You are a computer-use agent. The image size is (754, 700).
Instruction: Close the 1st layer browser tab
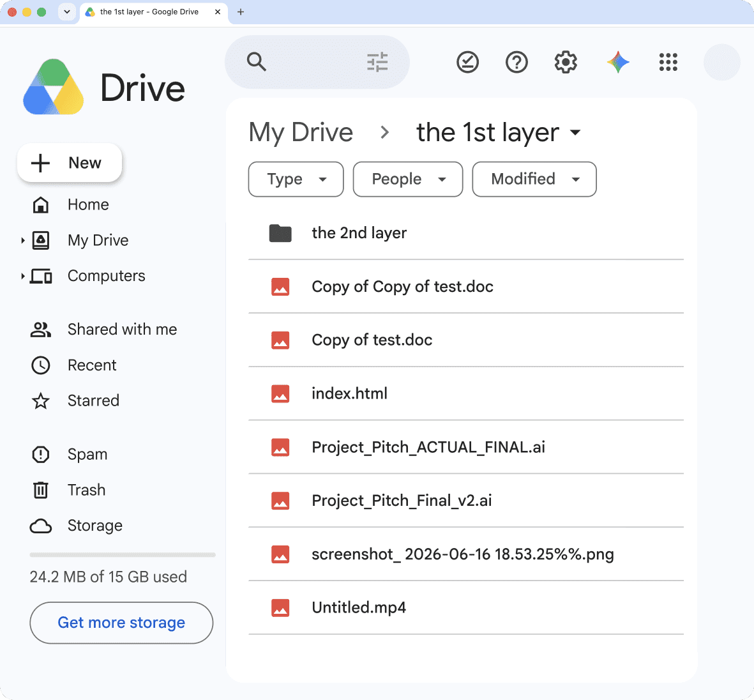(x=217, y=12)
